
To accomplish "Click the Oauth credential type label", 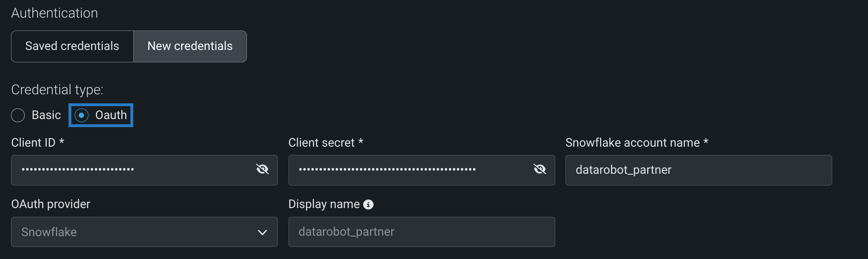I will coord(111,115).
